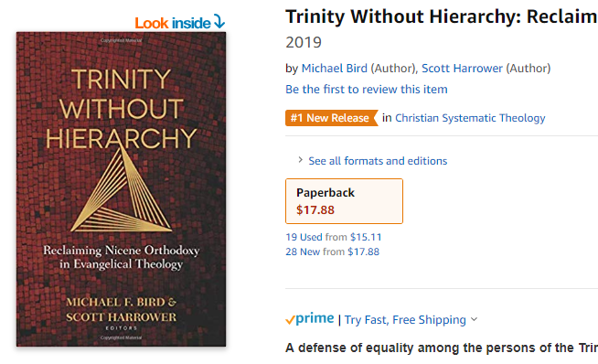Image resolution: width=598 pixels, height=364 pixels.
Task: Click the #1 New Release badge
Action: [x=331, y=118]
